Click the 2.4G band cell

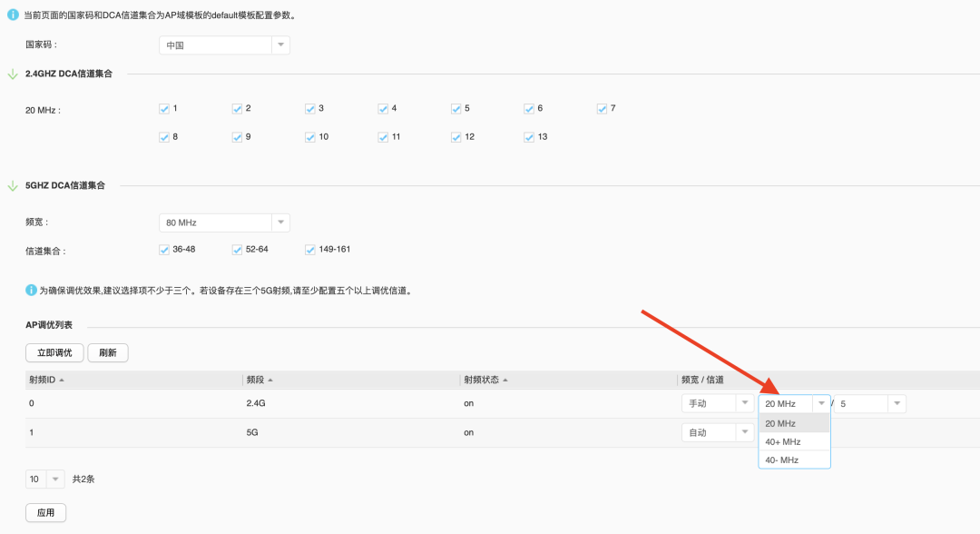[x=256, y=403]
